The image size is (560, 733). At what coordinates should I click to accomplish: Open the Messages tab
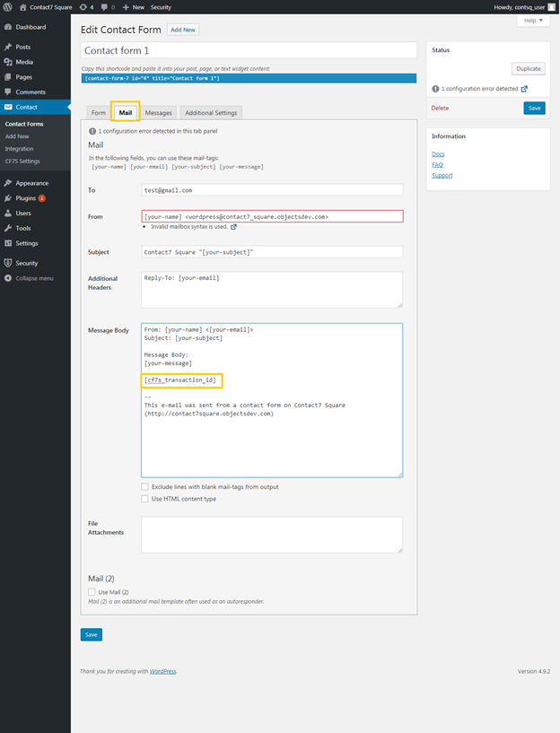(158, 113)
